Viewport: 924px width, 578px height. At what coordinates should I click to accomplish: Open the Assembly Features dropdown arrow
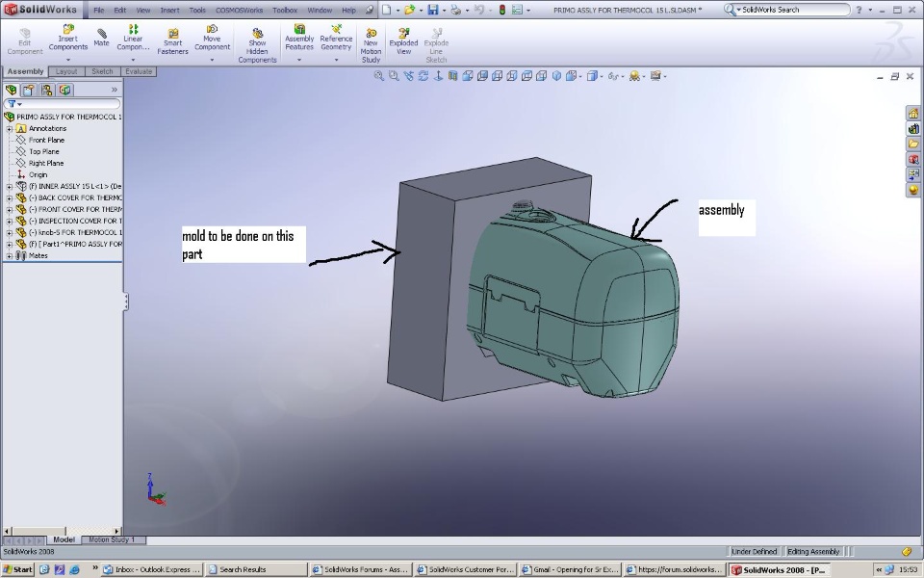pos(299,60)
